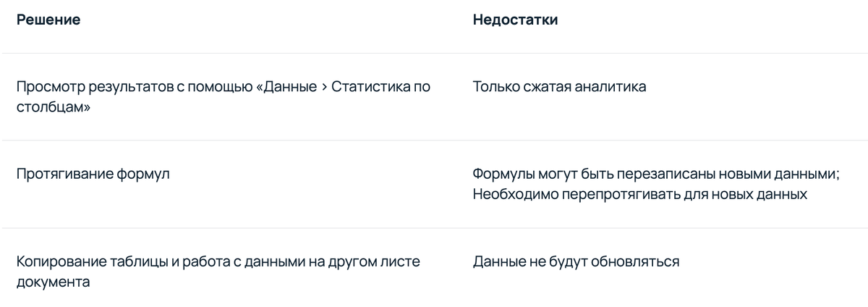Click the word «столбцам» in the first row
The width and height of the screenshot is (868, 307).
(x=48, y=107)
